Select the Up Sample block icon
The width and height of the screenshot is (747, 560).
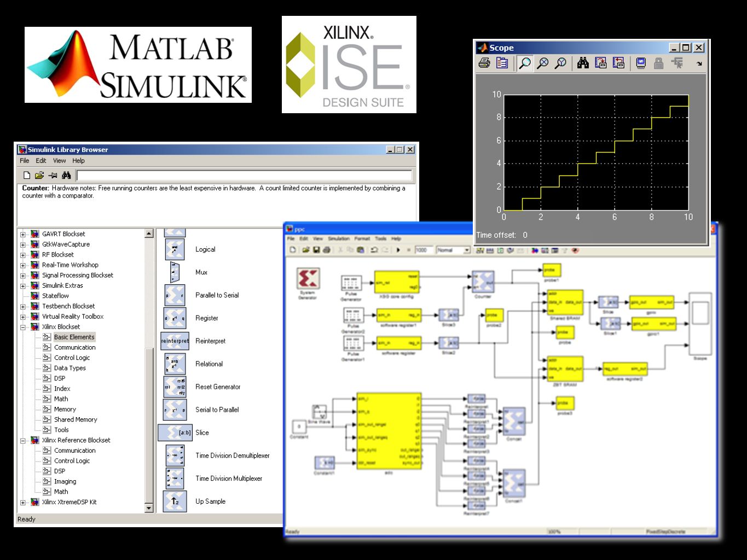(x=175, y=501)
